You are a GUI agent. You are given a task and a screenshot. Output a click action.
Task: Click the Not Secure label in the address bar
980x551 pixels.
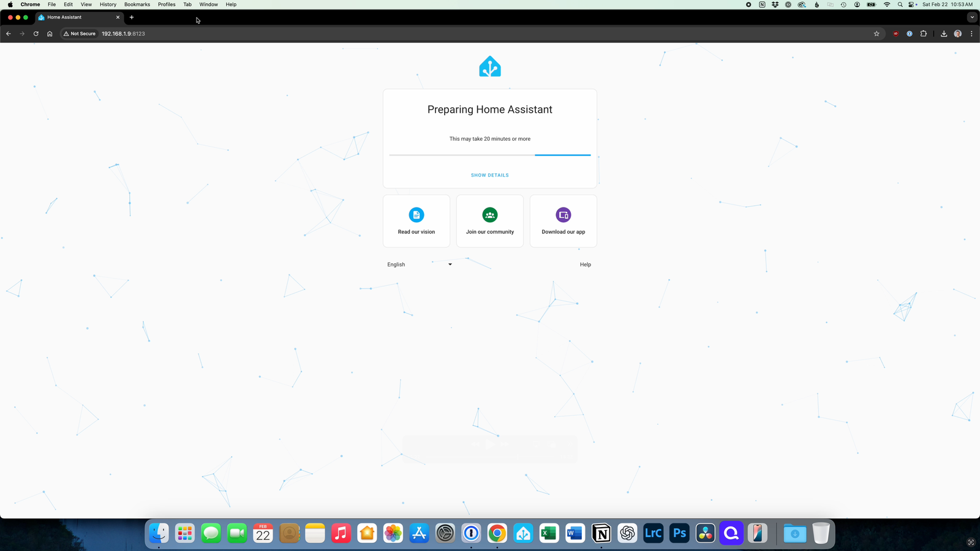(x=79, y=34)
